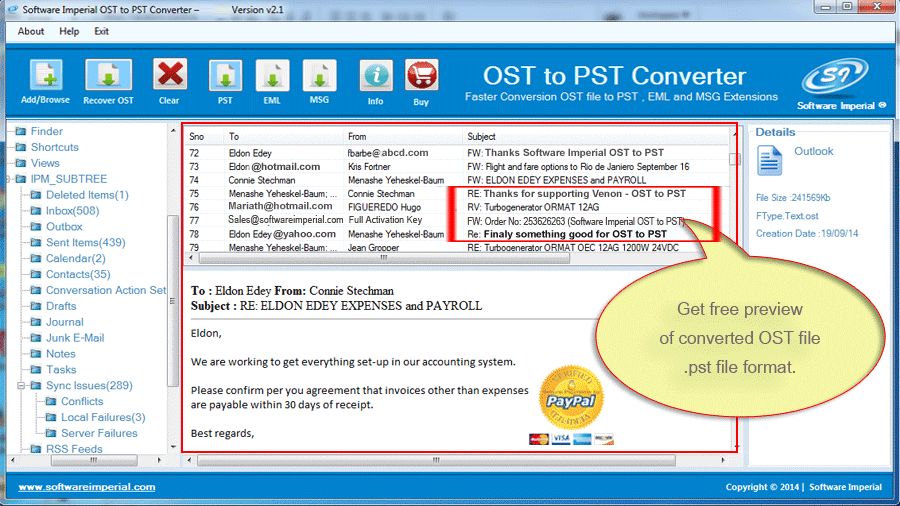Image resolution: width=900 pixels, height=506 pixels.
Task: Select the Inbox(508) folder
Action: point(72,211)
